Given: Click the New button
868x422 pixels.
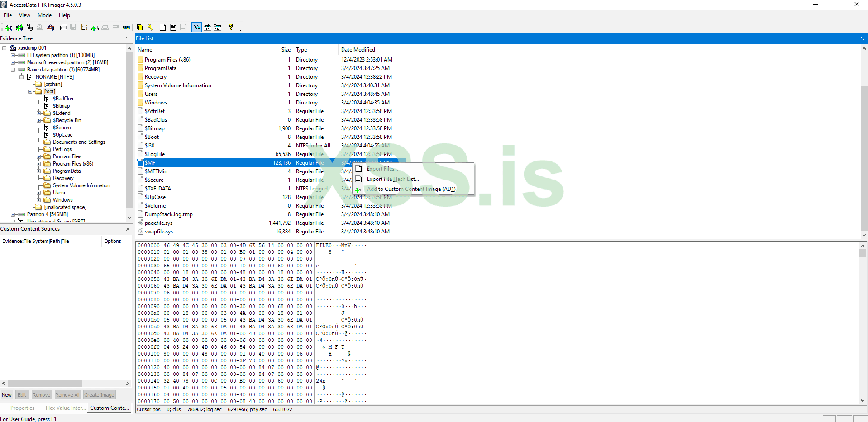Looking at the screenshot, I should [x=7, y=395].
